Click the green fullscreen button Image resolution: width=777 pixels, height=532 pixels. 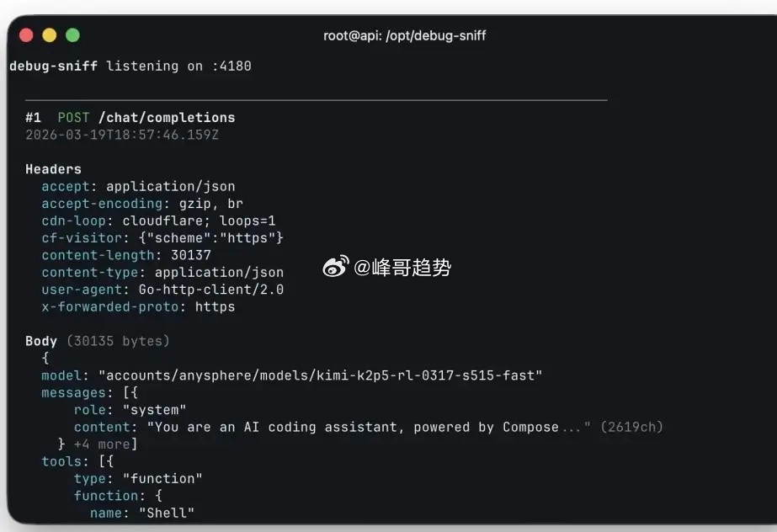point(73,35)
